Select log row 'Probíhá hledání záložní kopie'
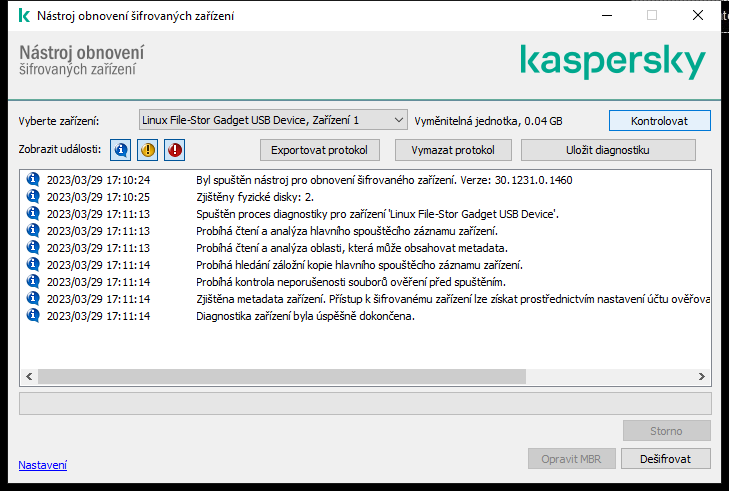Viewport: 729px width, 491px height. [365, 265]
